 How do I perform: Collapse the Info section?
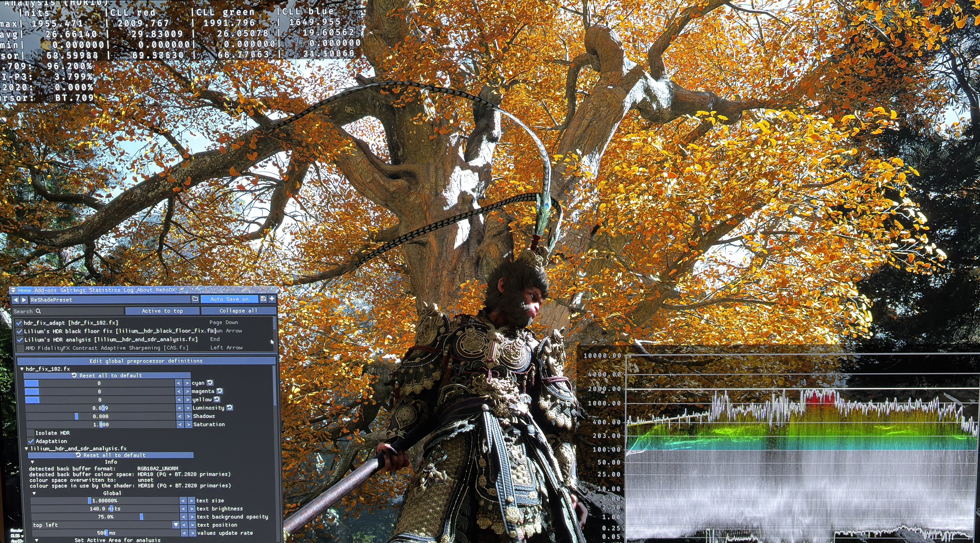[33, 462]
